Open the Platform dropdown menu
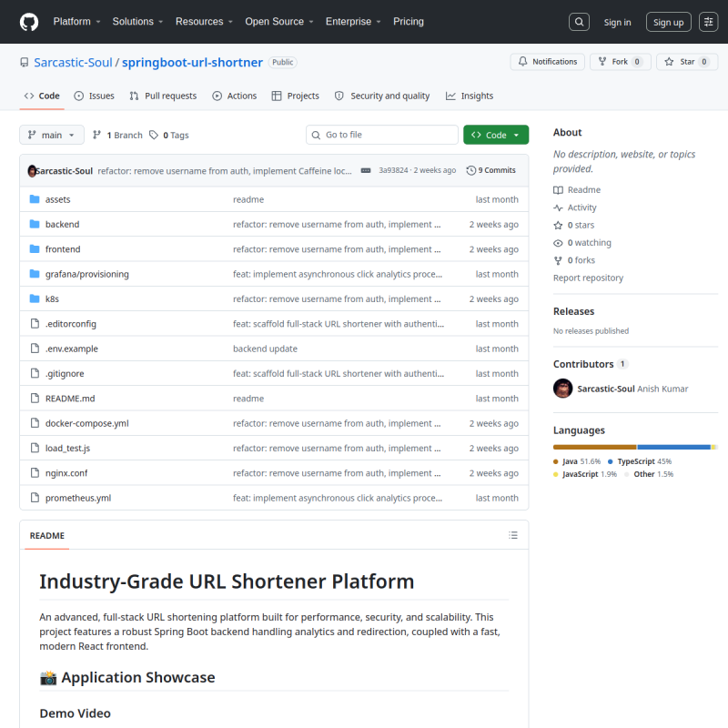The image size is (728, 728). pos(76,21)
